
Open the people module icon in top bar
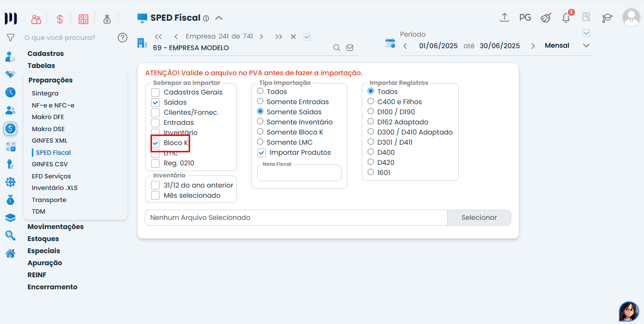(x=36, y=19)
